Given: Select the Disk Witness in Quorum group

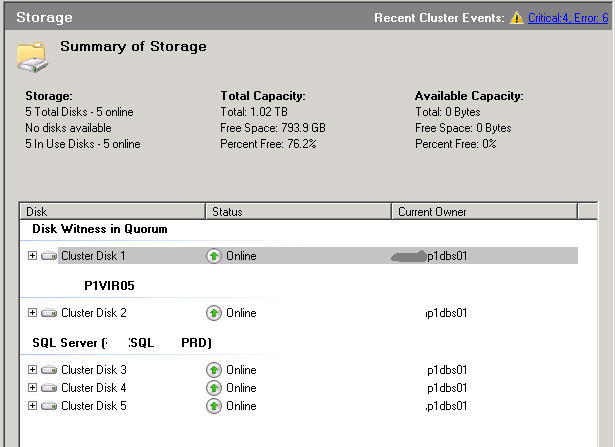Looking at the screenshot, I should (99, 229).
